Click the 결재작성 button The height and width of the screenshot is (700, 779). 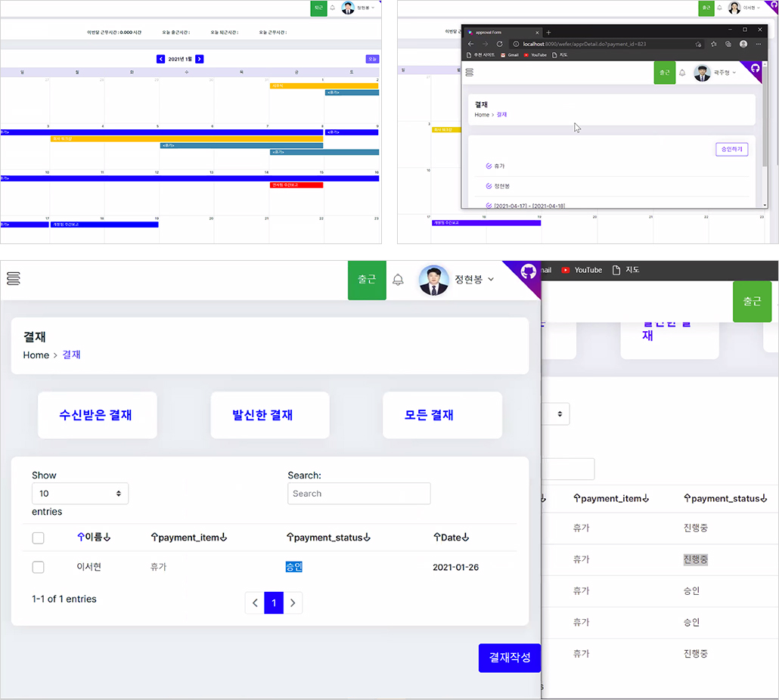click(509, 658)
